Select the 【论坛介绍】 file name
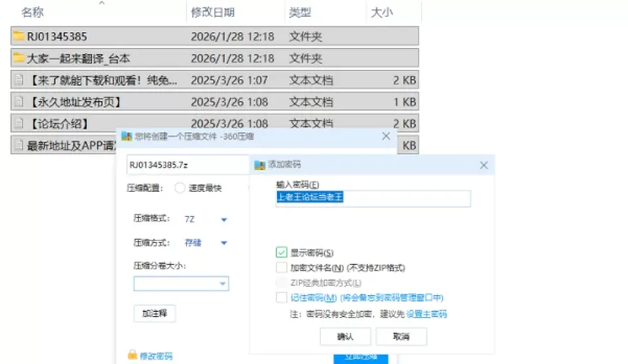 tap(58, 124)
